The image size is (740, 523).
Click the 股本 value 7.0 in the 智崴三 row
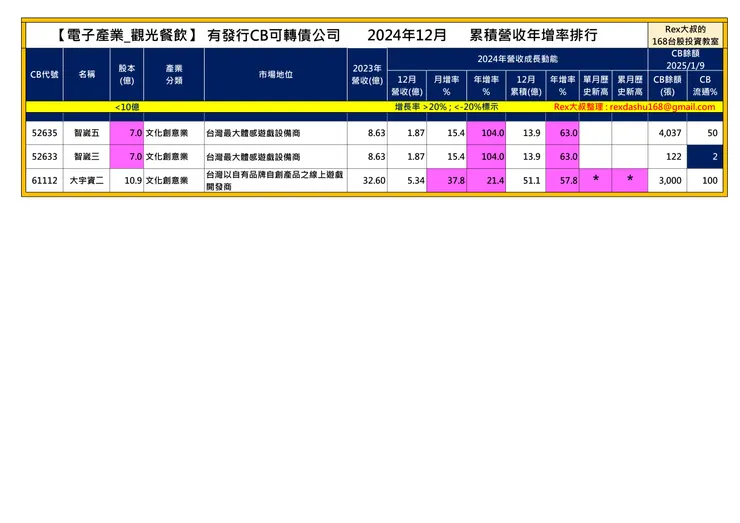126,157
